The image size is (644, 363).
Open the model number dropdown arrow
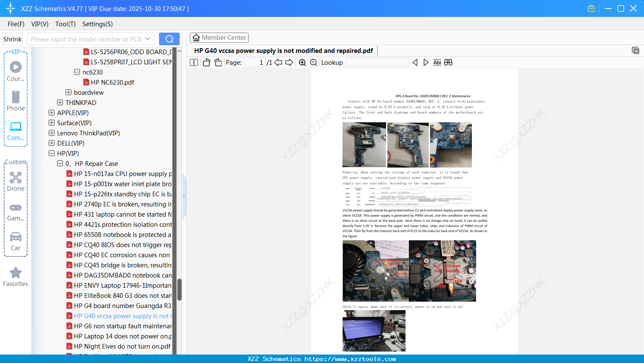(148, 39)
